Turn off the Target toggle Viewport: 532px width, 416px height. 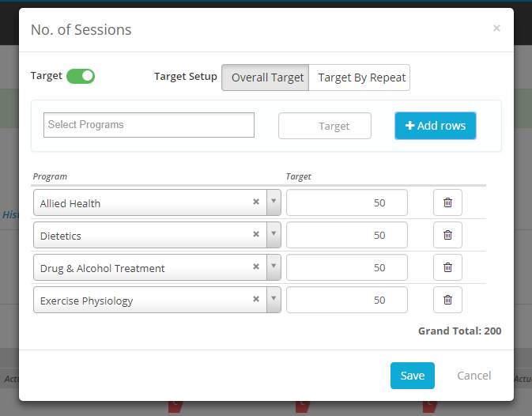tap(81, 76)
